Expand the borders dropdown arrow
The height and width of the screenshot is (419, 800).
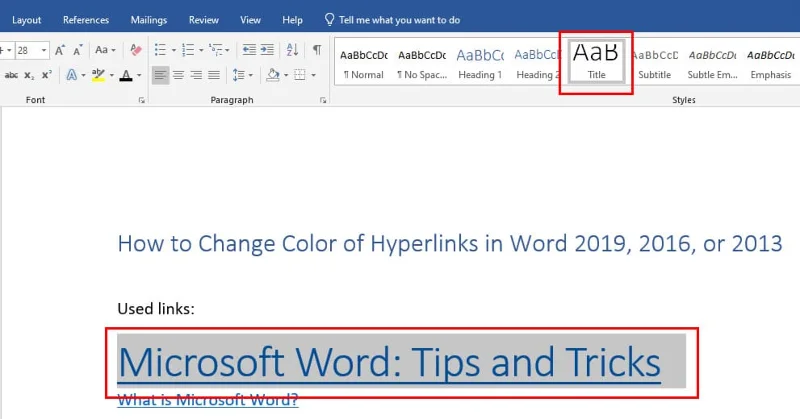point(313,76)
